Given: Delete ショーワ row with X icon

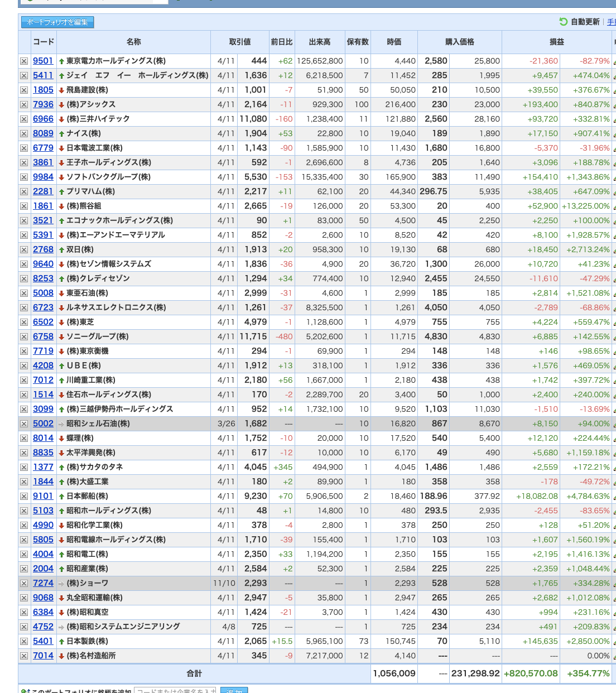Looking at the screenshot, I should [x=24, y=583].
